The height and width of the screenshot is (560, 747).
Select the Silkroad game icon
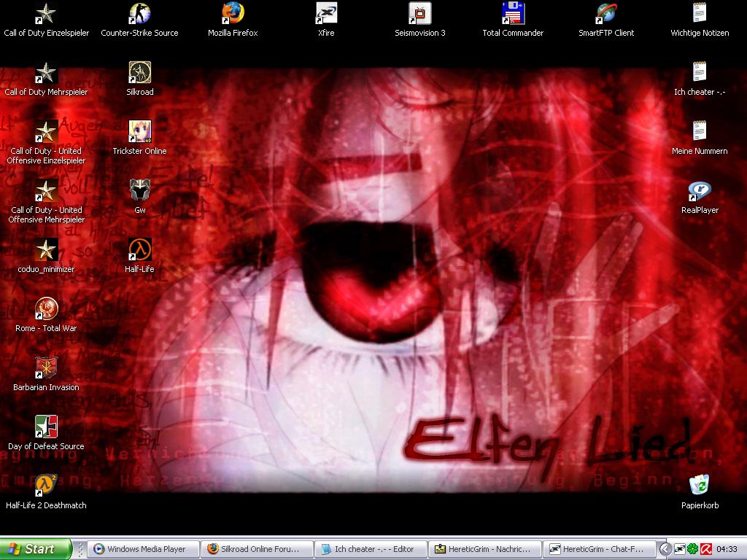[139, 73]
